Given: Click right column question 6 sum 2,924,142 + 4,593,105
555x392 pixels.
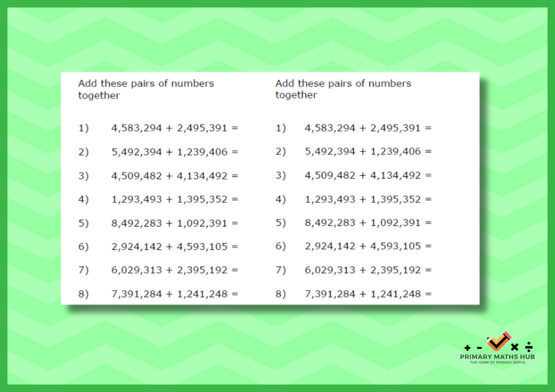Looking at the screenshot, I should 368,246.
